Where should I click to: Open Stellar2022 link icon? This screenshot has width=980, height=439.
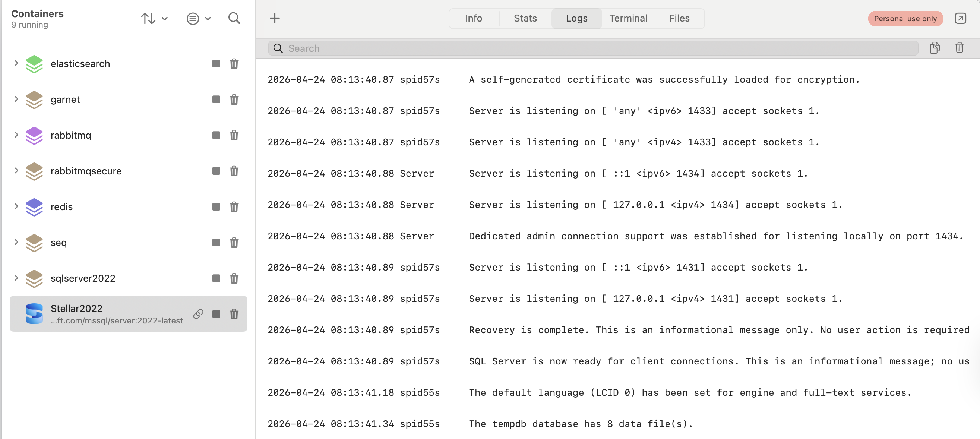(x=198, y=314)
